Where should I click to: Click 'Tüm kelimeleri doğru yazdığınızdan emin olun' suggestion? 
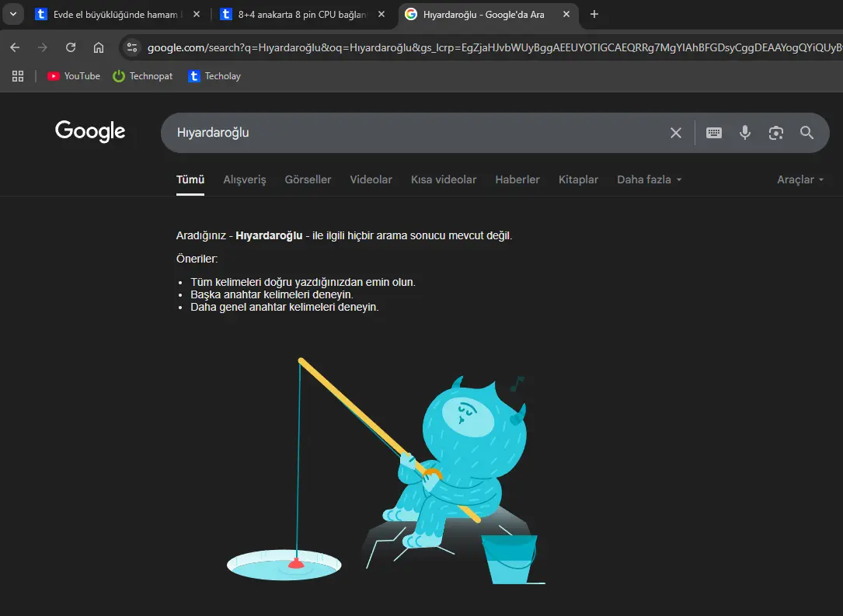[x=303, y=282]
